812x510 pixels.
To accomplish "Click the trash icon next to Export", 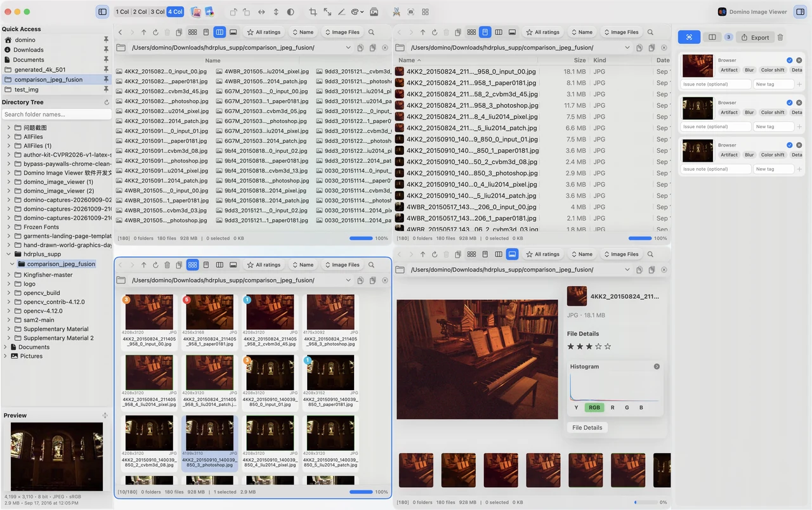I will coord(780,37).
